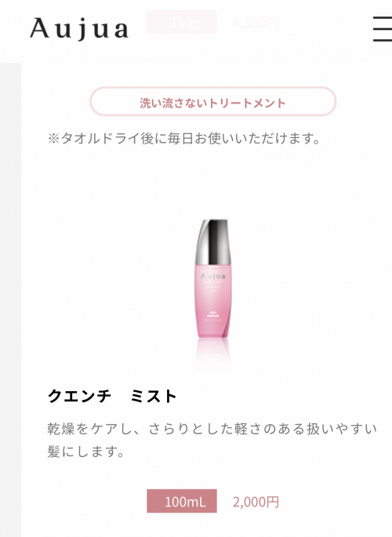This screenshot has height=537, width=392.
Task: Click the gray left margin strip
Action: point(10,299)
